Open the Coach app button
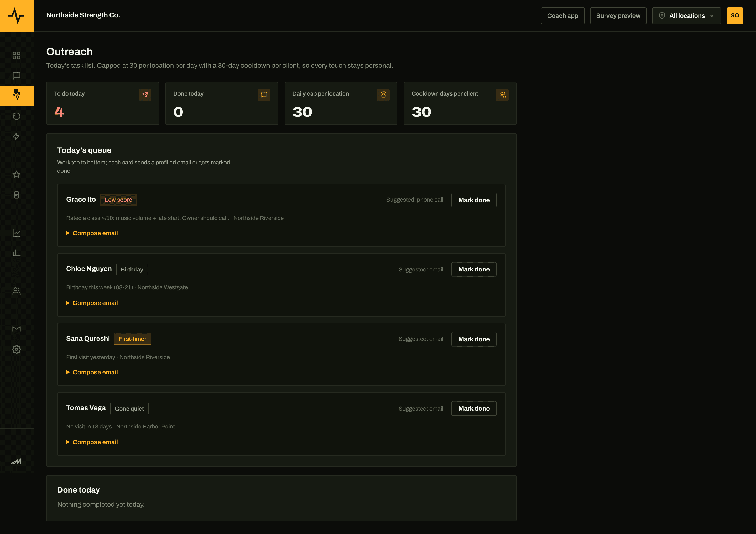The height and width of the screenshot is (534, 756). pos(562,15)
